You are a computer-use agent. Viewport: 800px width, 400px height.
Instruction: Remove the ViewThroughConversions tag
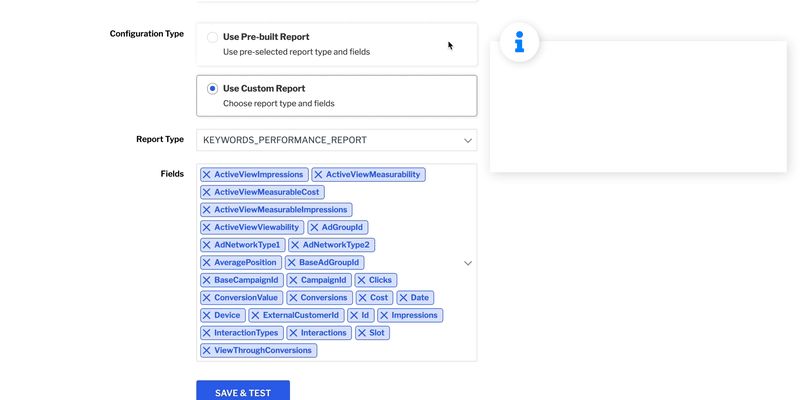coord(207,351)
